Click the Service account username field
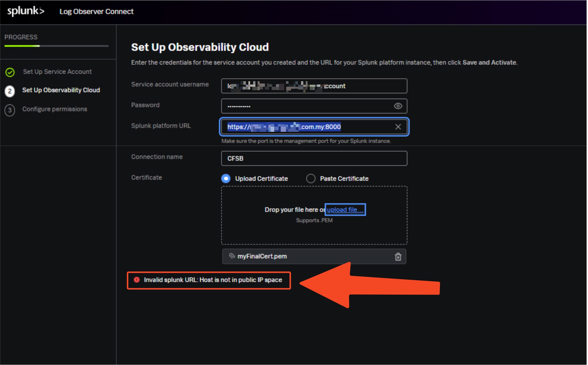Viewport: 588px width, 365px height. point(314,86)
